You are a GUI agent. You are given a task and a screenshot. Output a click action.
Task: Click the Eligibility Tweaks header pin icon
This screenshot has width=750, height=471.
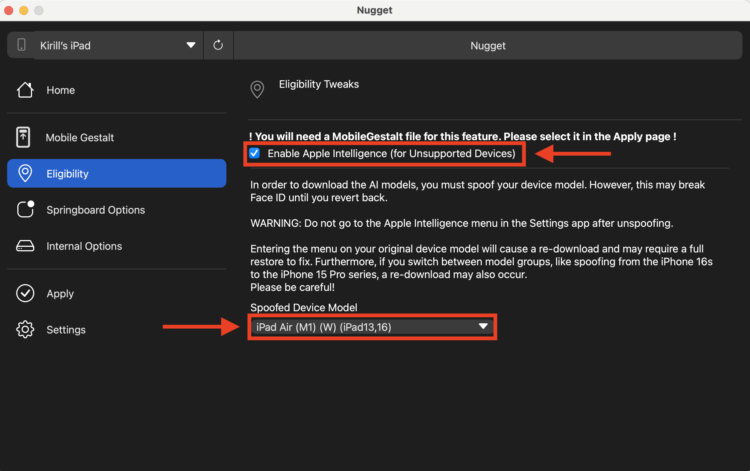pyautogui.click(x=257, y=89)
